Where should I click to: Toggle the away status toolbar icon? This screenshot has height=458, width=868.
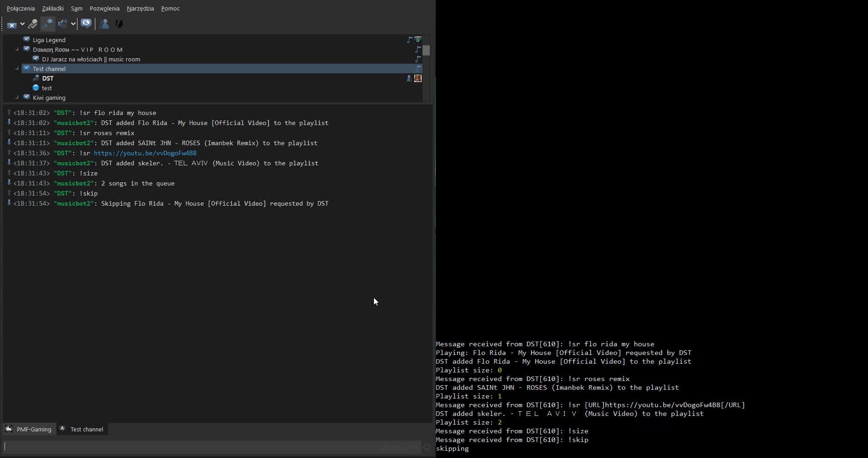click(x=33, y=24)
